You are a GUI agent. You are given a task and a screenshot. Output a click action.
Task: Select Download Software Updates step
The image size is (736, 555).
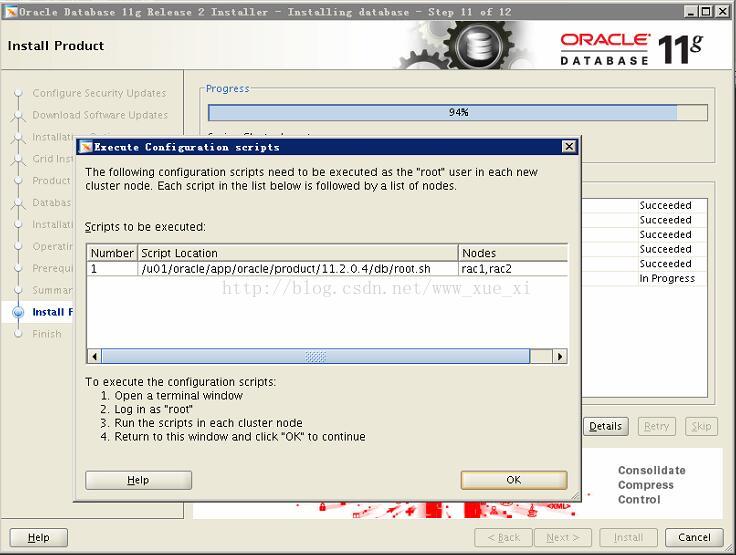tap(100, 115)
